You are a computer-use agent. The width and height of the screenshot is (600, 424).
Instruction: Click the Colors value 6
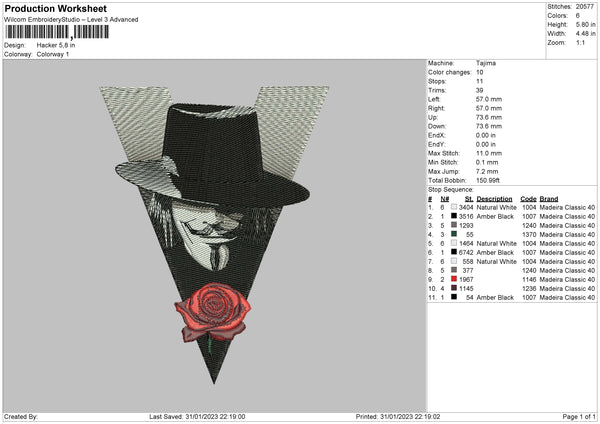coord(578,16)
